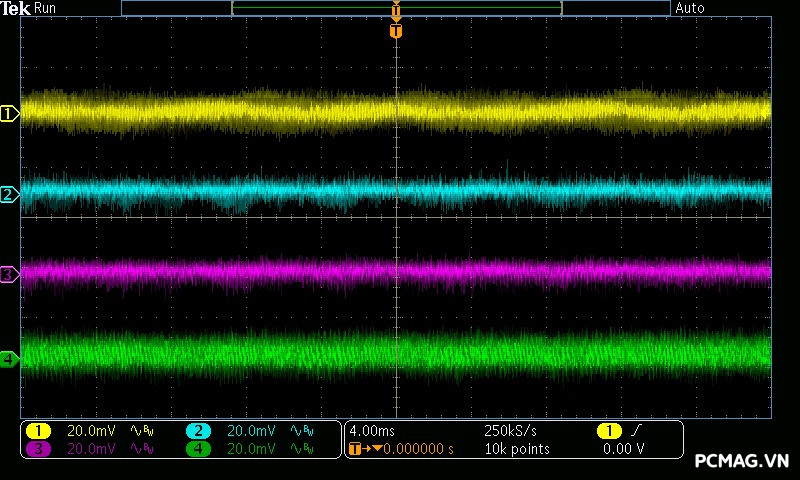Screen dimensions: 800x480
Task: Open the 4.00ms timebase setting
Action: pyautogui.click(x=370, y=431)
